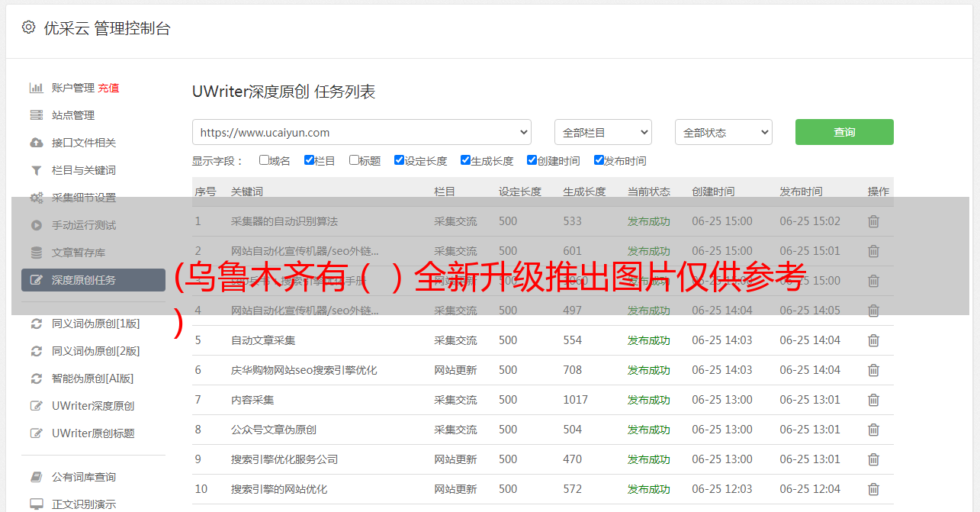This screenshot has width=980, height=512.
Task: Click the bar chart icon for 账户管理
Action: (x=36, y=88)
